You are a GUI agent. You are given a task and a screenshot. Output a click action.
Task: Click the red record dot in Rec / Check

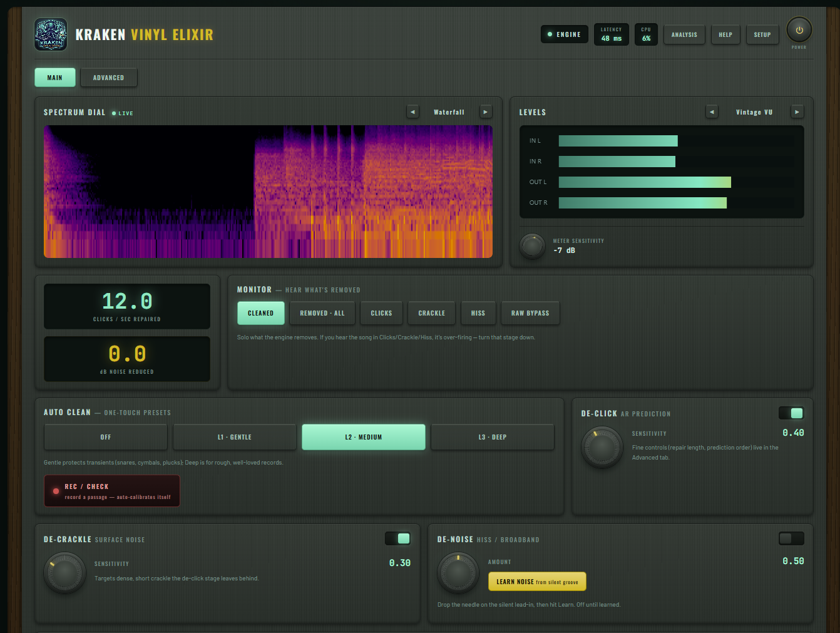56,491
